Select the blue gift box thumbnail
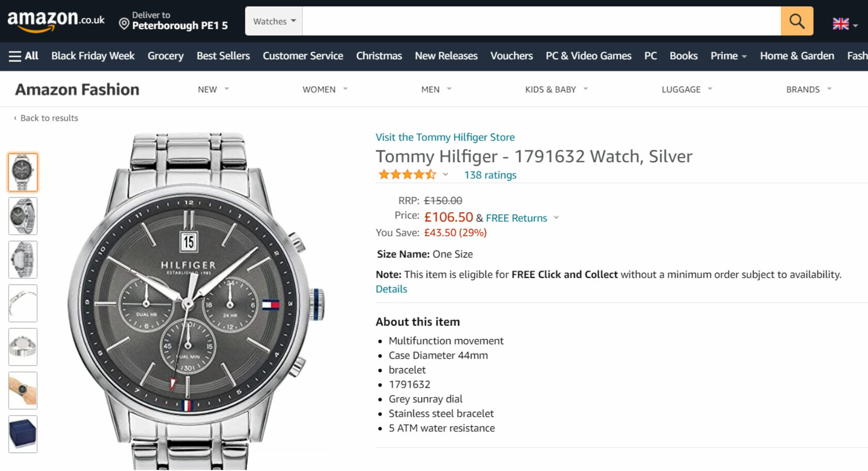 tap(23, 434)
